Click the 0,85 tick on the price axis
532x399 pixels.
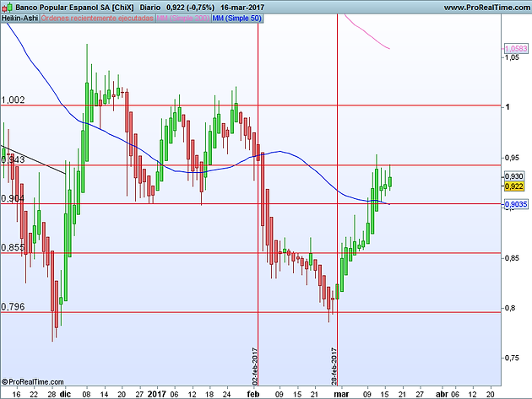coord(512,258)
